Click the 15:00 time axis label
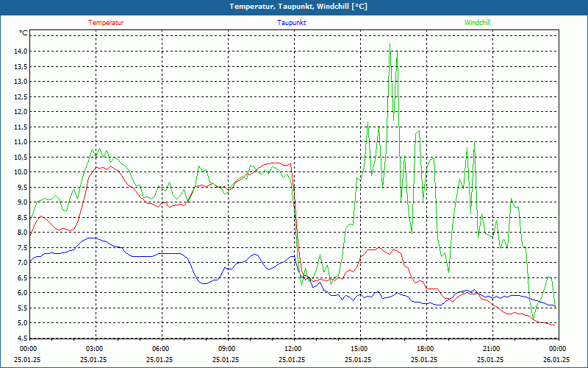Viewport: 588px width, 368px height. 359,349
